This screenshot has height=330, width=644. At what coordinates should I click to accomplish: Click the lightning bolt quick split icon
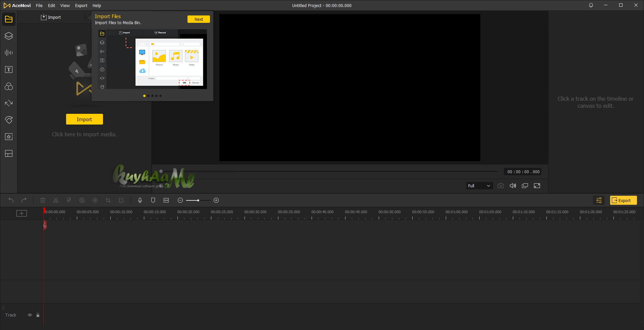pos(69,200)
